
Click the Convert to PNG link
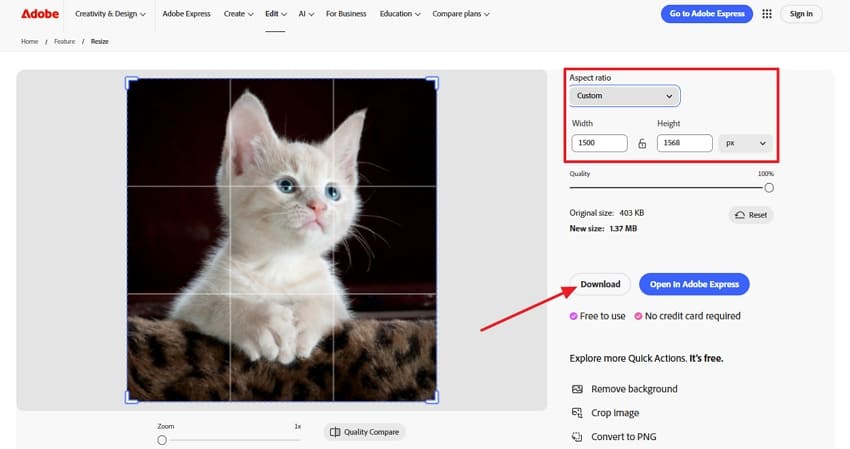[623, 437]
